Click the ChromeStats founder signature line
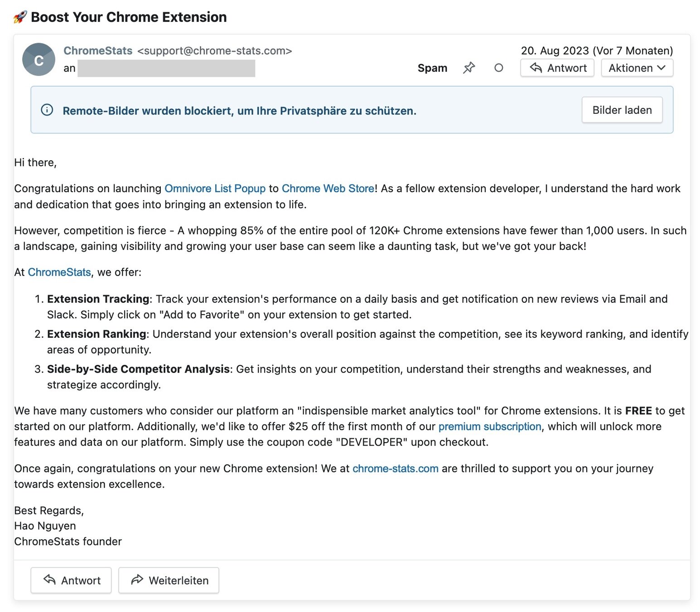This screenshot has height=612, width=700. point(68,542)
